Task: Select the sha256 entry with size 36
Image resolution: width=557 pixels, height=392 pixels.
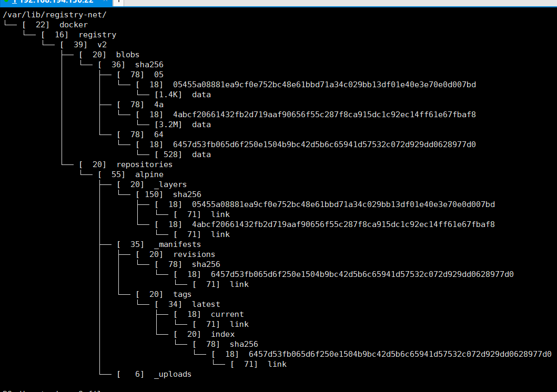Action: [x=149, y=65]
